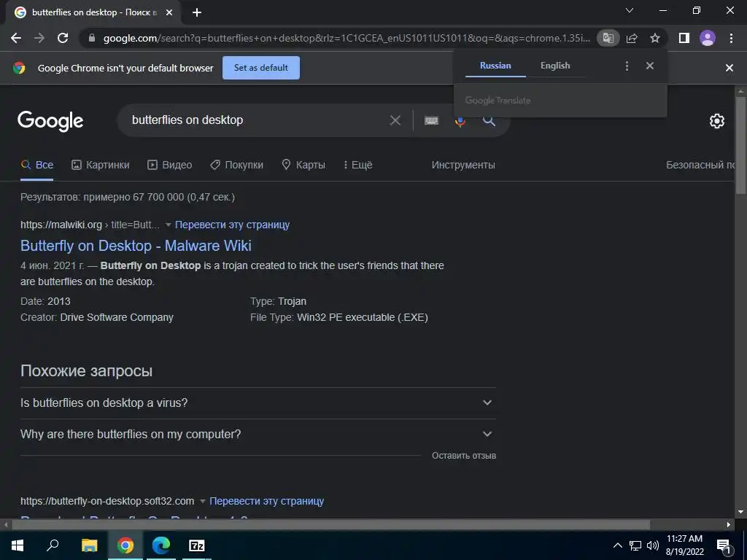Open taskbar clock showing 11:27 AM
This screenshot has width=747, height=560.
tap(684, 545)
